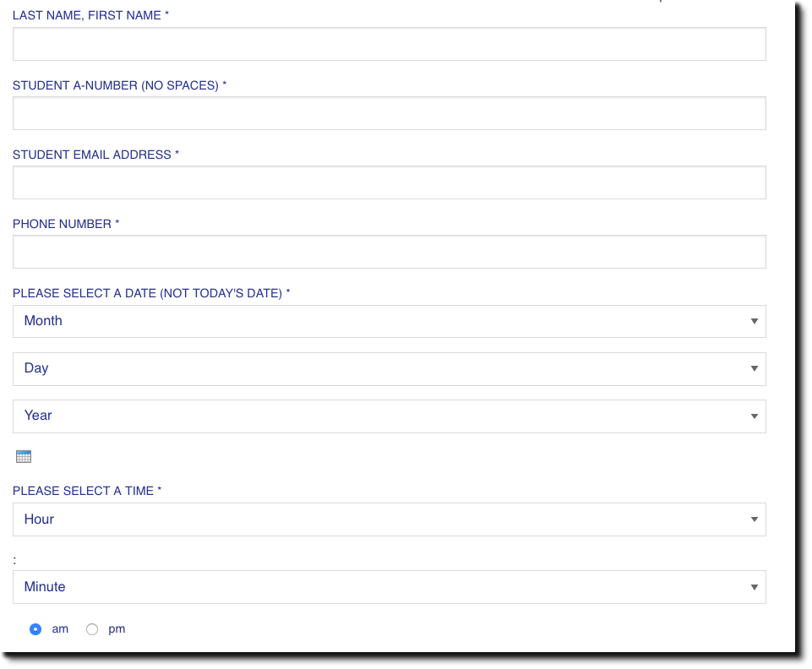
Task: Click the Year dropdown arrow
Action: pos(753,416)
